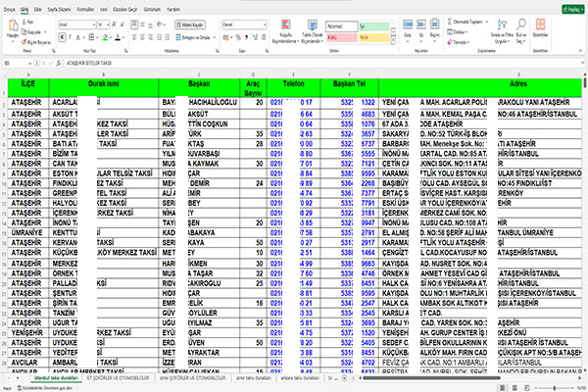The height and width of the screenshot is (392, 588).
Task: Open Sırala ve Filtre Uygula
Action: tap(502, 31)
